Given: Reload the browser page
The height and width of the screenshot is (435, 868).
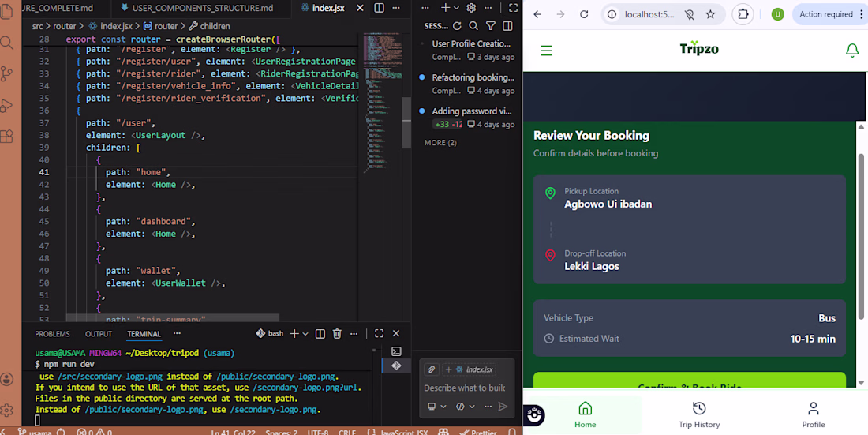Looking at the screenshot, I should pyautogui.click(x=584, y=14).
